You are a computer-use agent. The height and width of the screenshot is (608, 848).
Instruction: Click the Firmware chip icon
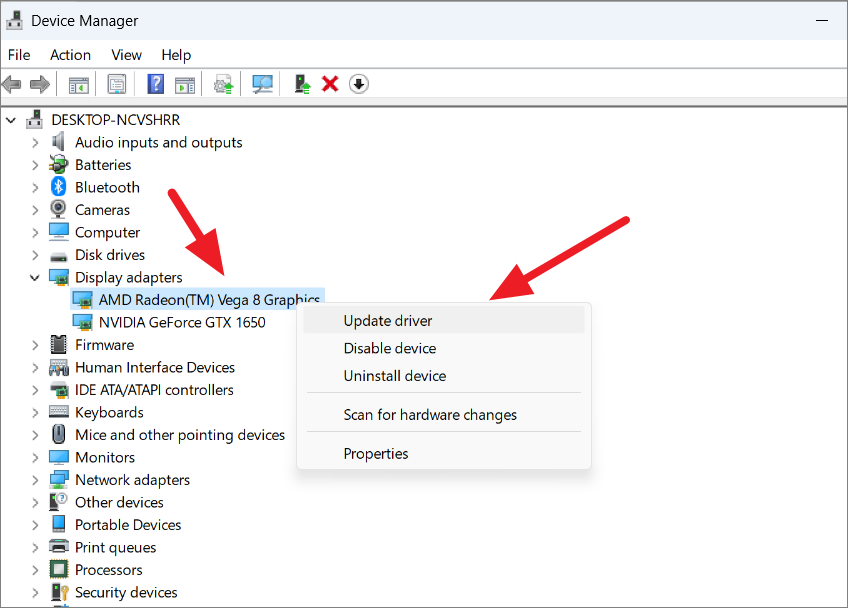58,345
